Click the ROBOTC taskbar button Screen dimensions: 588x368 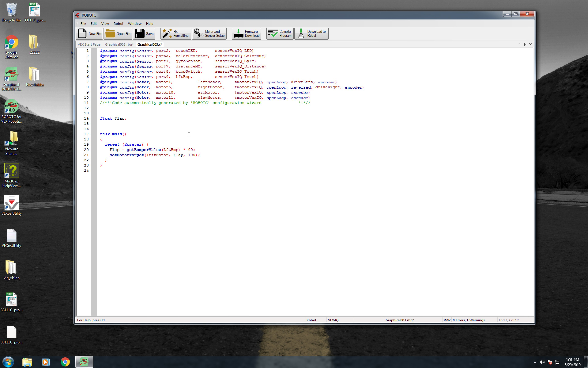(x=84, y=362)
